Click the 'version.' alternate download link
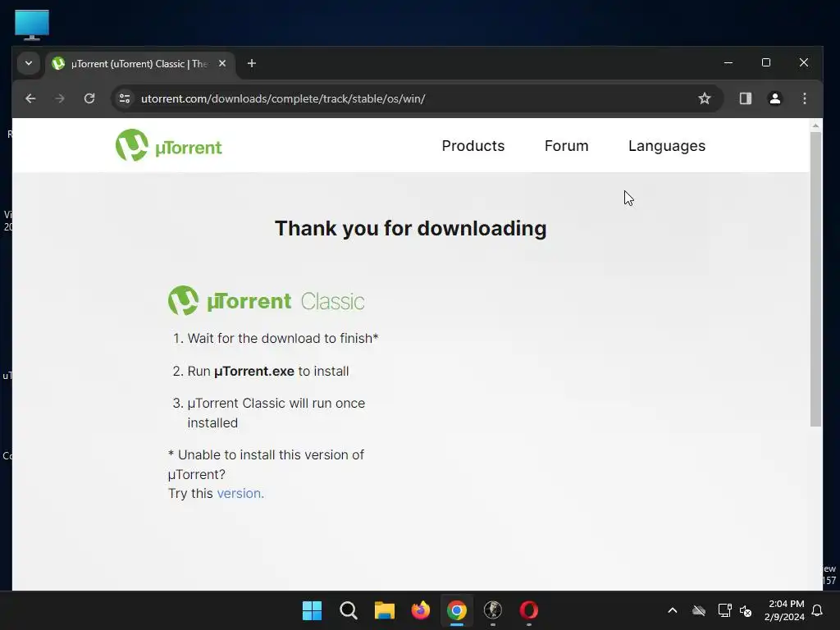 tap(240, 493)
